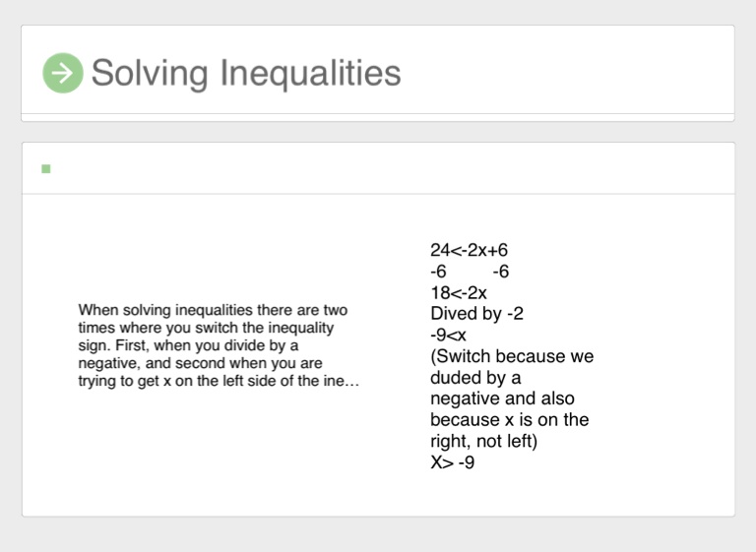Image resolution: width=756 pixels, height=552 pixels.
Task: Click the "negative and also" line
Action: [x=502, y=399]
